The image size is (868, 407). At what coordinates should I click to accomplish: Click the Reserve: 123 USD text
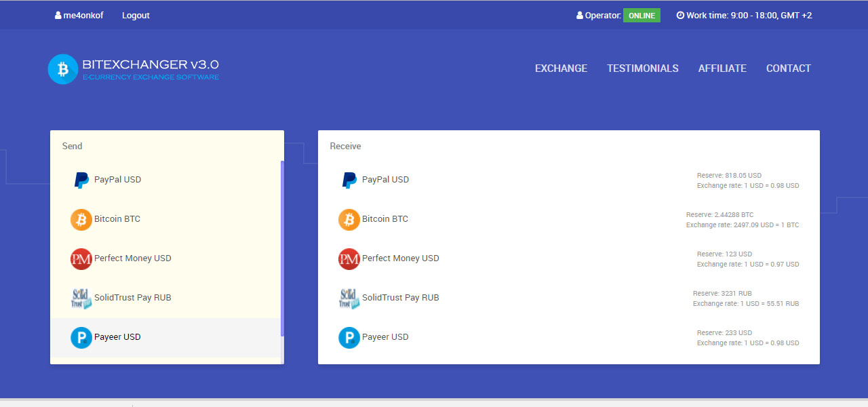[x=724, y=254]
